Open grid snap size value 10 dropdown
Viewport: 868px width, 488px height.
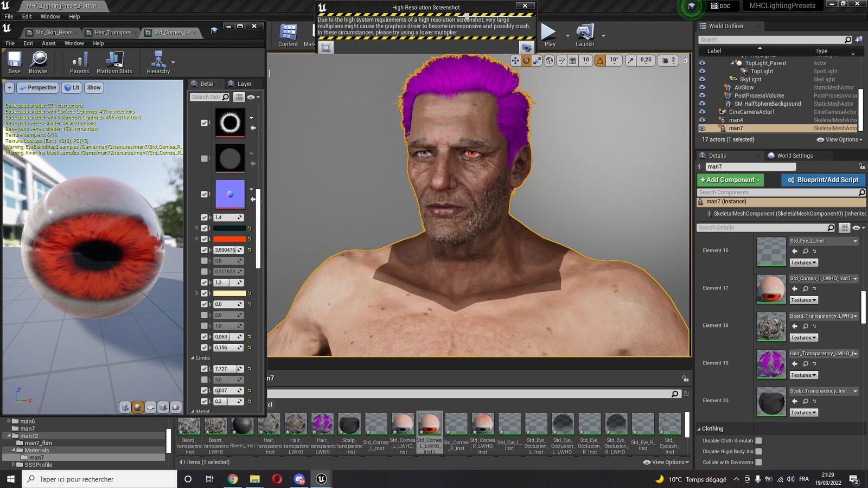586,61
